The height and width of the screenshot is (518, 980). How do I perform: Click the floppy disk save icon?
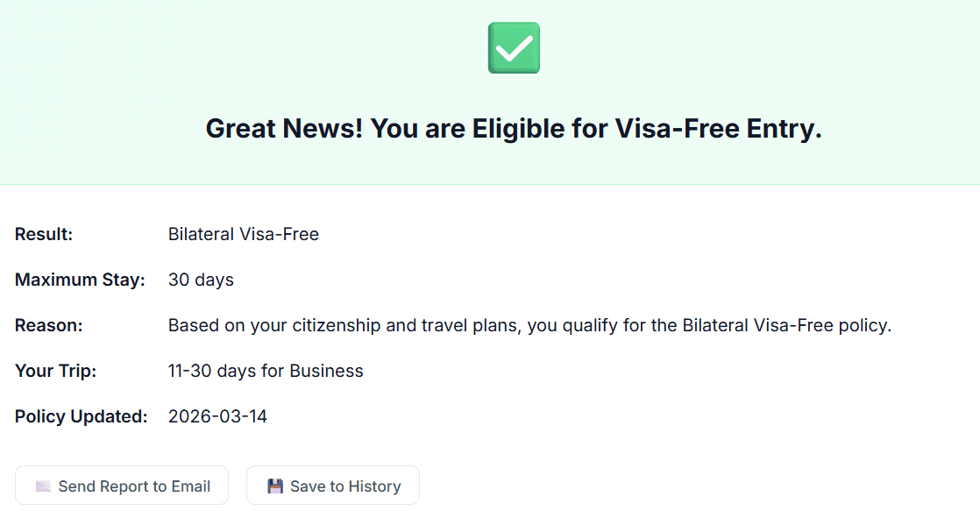click(x=275, y=486)
